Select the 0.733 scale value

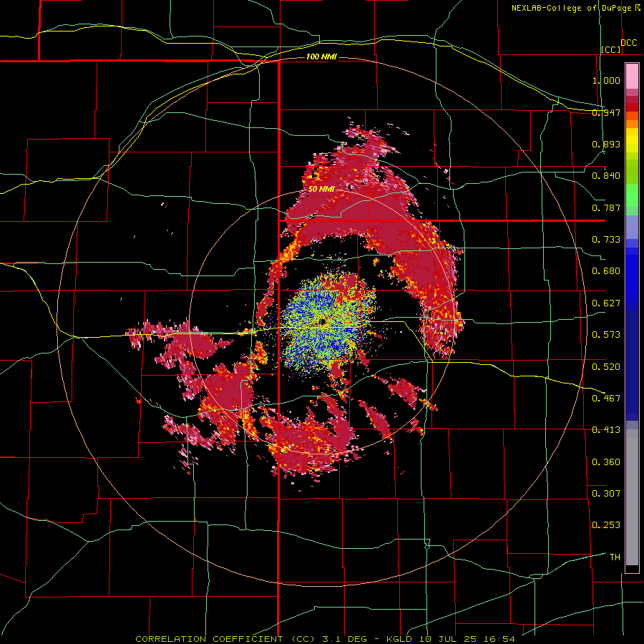[606, 240]
